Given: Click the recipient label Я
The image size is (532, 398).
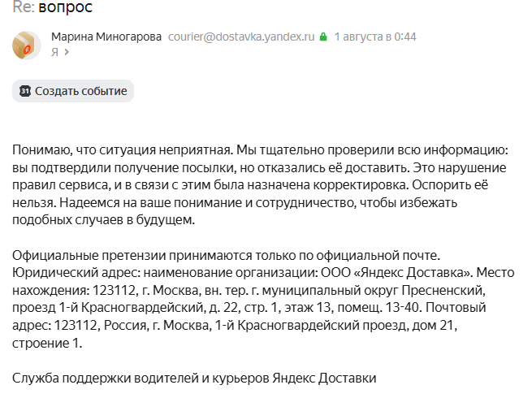Looking at the screenshot, I should [x=54, y=52].
